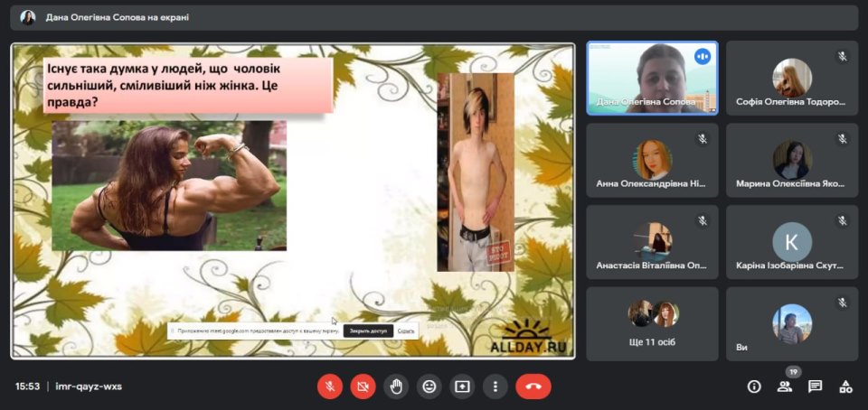Screen dimensions: 868x410
Task: Show the participants list
Action: [785, 387]
